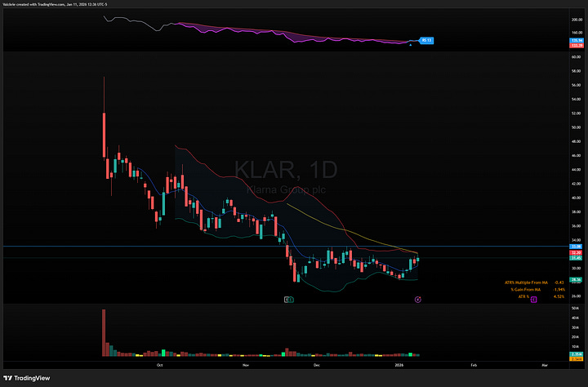The height and width of the screenshot is (387, 588).
Task: Click the TradingView logo
Action: [x=27, y=378]
